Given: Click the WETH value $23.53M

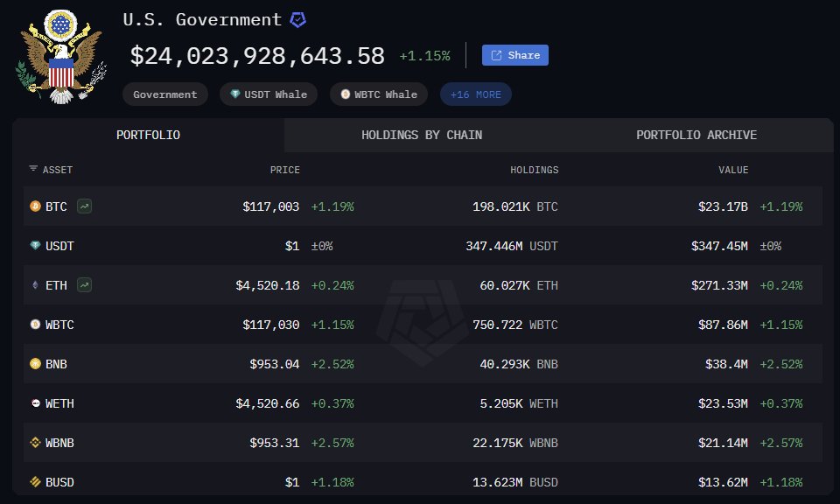Looking at the screenshot, I should tap(723, 404).
